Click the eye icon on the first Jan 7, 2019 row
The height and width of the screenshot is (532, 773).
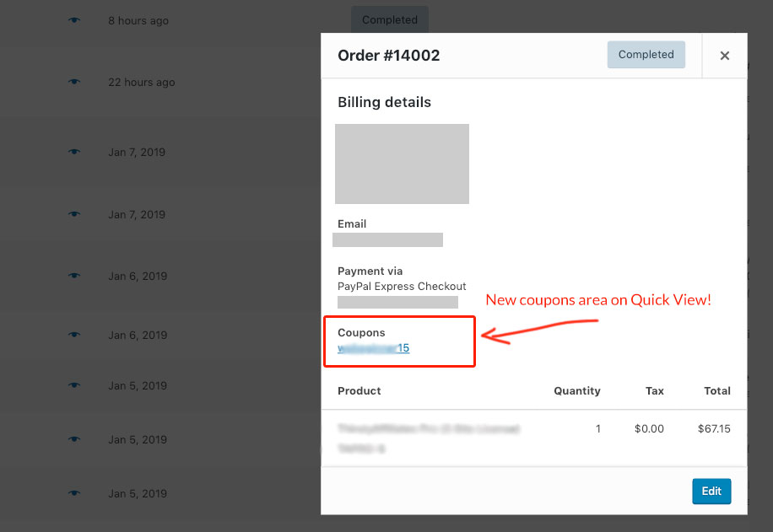[x=74, y=153]
